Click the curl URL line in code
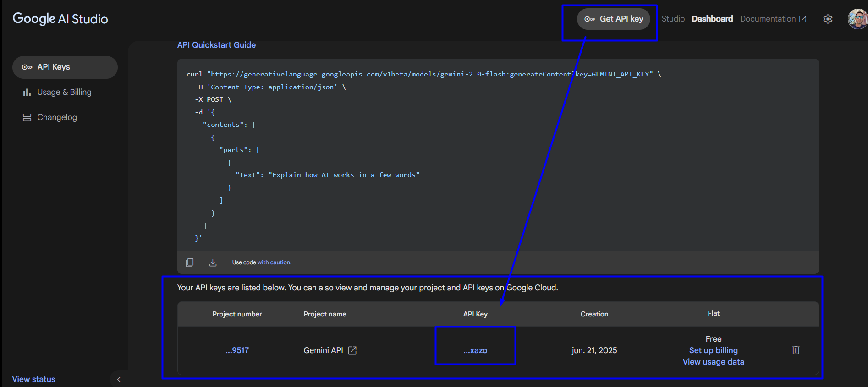This screenshot has width=868, height=387. (424, 74)
